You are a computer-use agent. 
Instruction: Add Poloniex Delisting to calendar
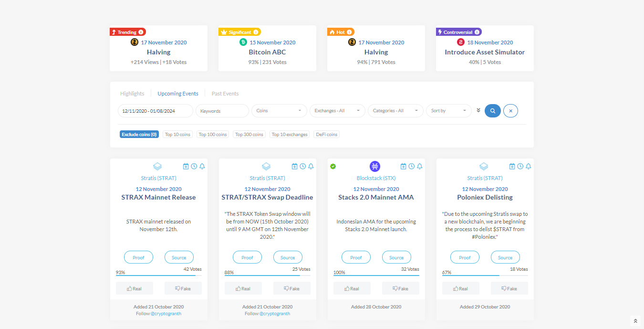point(512,166)
